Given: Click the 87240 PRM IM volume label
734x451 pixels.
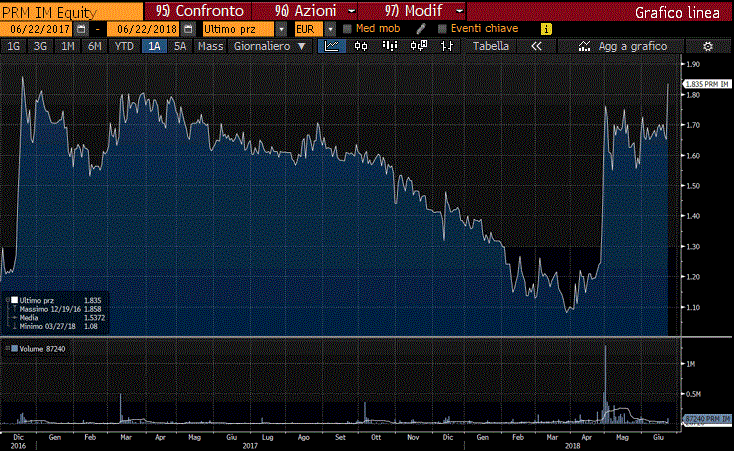Looking at the screenshot, I should (707, 418).
